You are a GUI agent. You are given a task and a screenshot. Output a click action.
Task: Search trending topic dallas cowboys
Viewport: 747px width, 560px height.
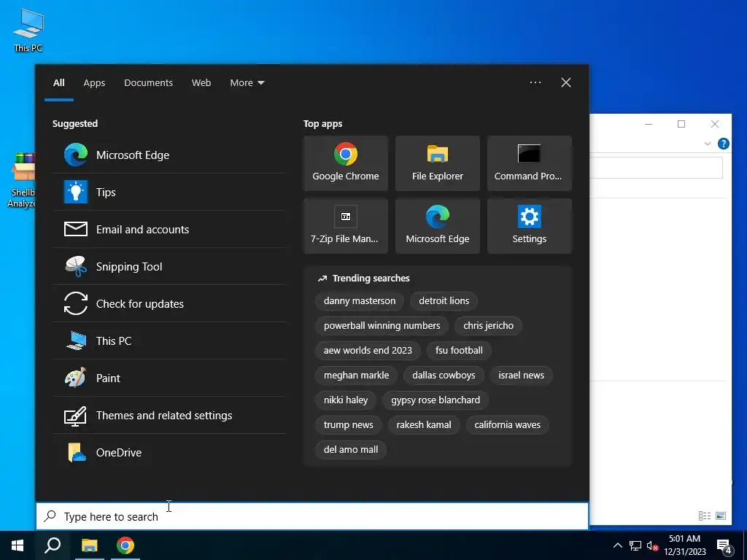click(x=444, y=376)
